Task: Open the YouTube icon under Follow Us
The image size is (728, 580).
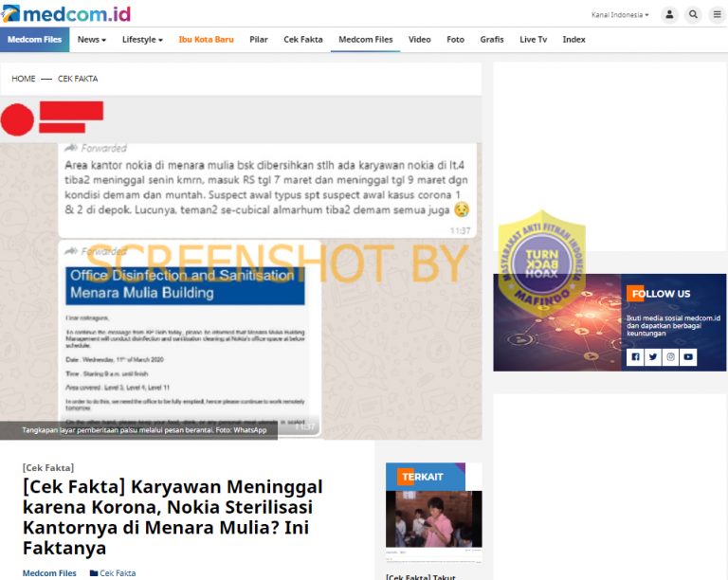Action: click(688, 357)
